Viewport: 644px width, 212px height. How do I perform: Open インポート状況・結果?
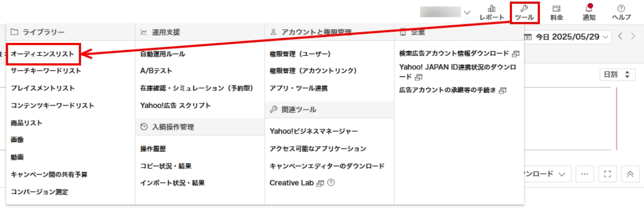tap(172, 183)
